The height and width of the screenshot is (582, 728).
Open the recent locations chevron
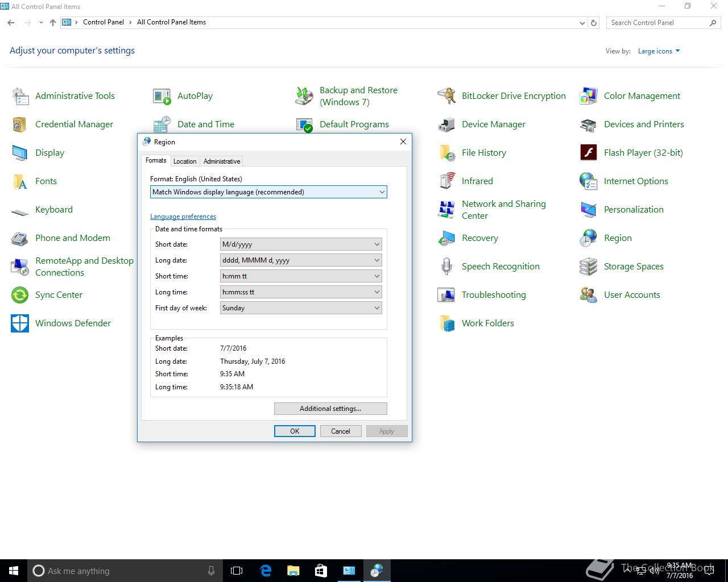tap(41, 23)
